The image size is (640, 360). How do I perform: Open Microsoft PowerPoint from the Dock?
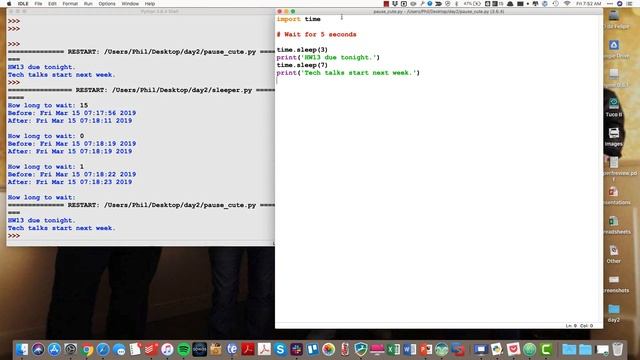[x=426, y=349]
